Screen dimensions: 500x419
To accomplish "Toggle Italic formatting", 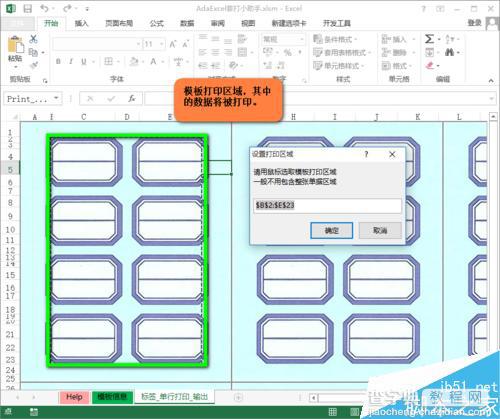I will pos(71,61).
